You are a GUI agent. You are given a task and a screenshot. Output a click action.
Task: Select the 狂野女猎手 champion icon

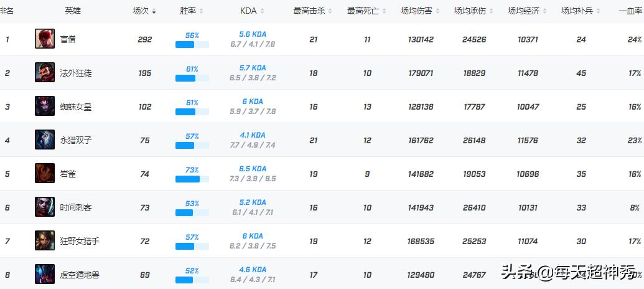click(x=45, y=241)
